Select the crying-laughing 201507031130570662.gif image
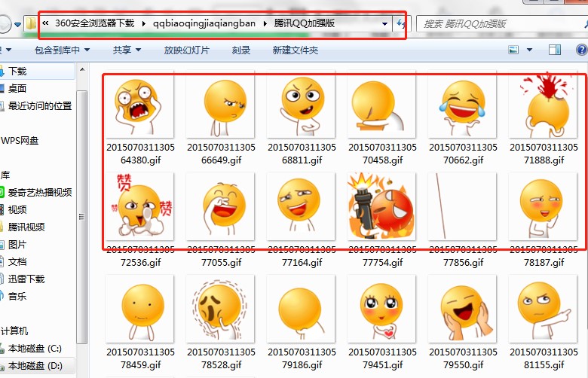The image size is (588, 378). coord(462,104)
